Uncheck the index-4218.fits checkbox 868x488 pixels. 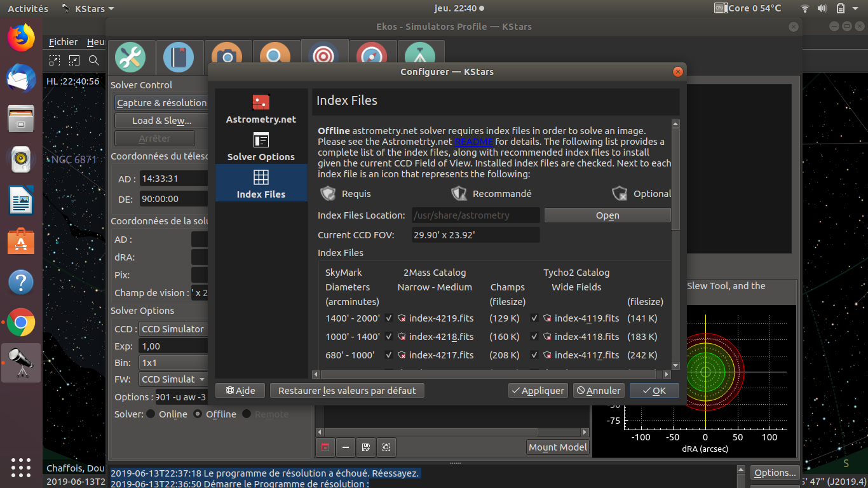coord(389,337)
